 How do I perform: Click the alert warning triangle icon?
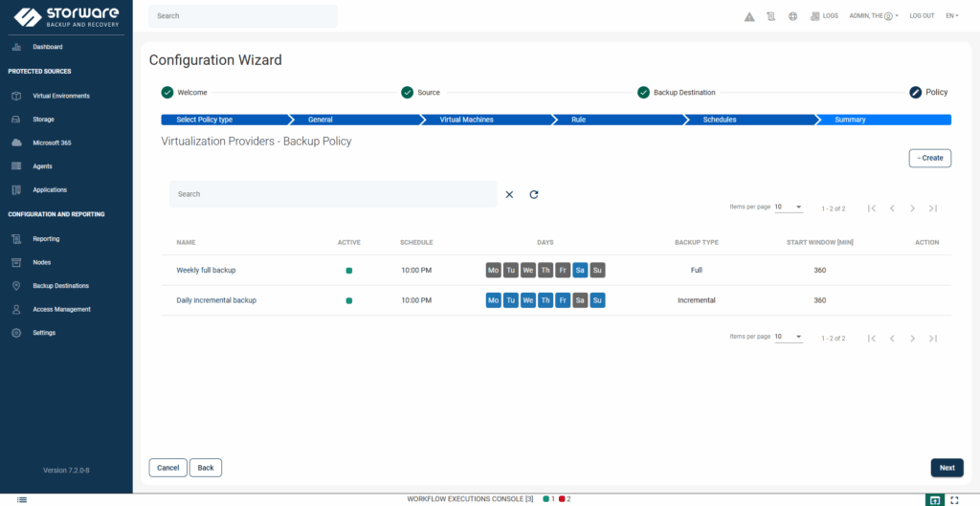pyautogui.click(x=749, y=16)
